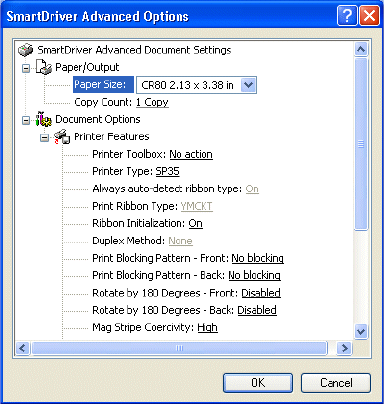This screenshot has height=404, width=384.
Task: Collapse the Paper/Output tree node
Action: point(26,68)
